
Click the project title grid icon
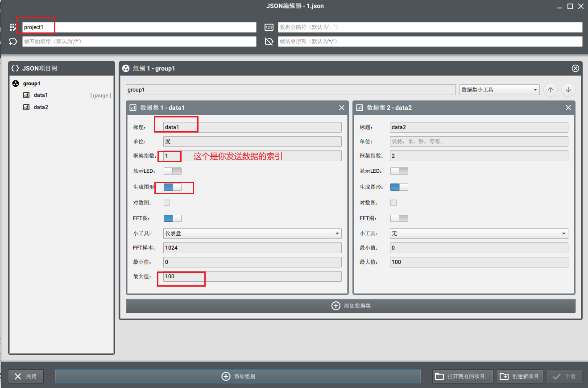pos(12,27)
